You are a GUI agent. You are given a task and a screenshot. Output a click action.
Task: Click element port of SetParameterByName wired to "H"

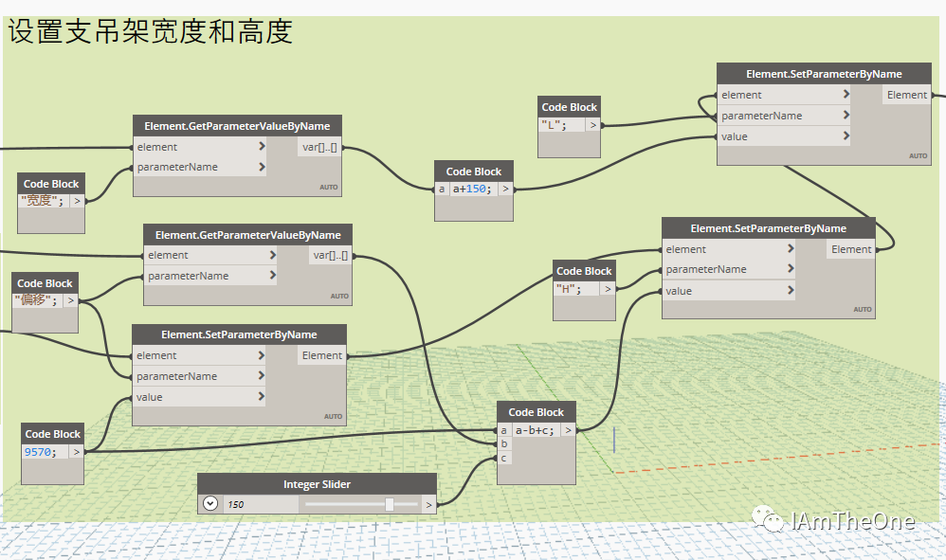click(729, 249)
